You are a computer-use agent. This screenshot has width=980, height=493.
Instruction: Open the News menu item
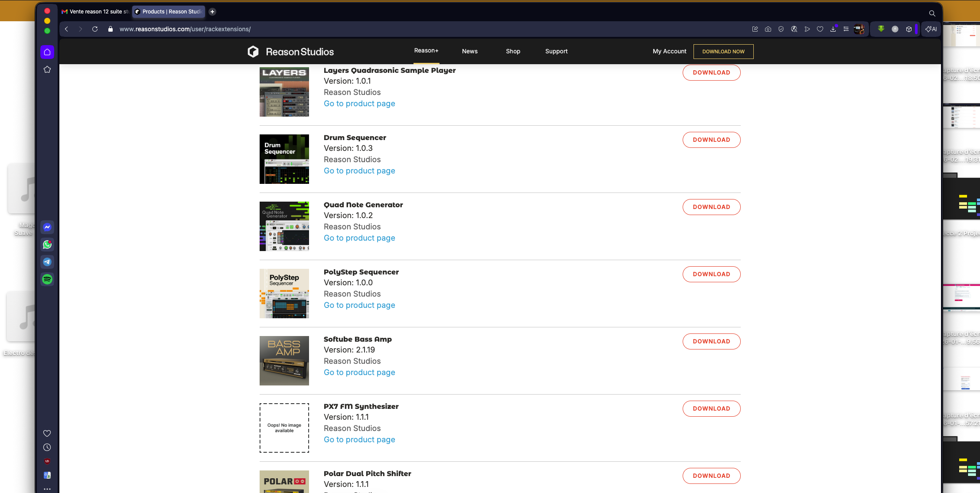470,51
